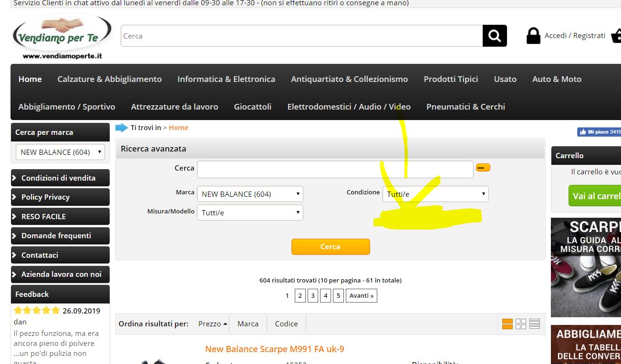This screenshot has width=621, height=364.
Task: Open the Marca dropdown in advanced search
Action: point(250,194)
